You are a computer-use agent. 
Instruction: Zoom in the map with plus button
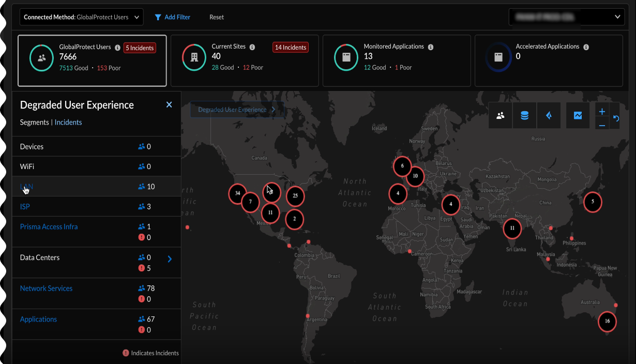click(x=602, y=112)
